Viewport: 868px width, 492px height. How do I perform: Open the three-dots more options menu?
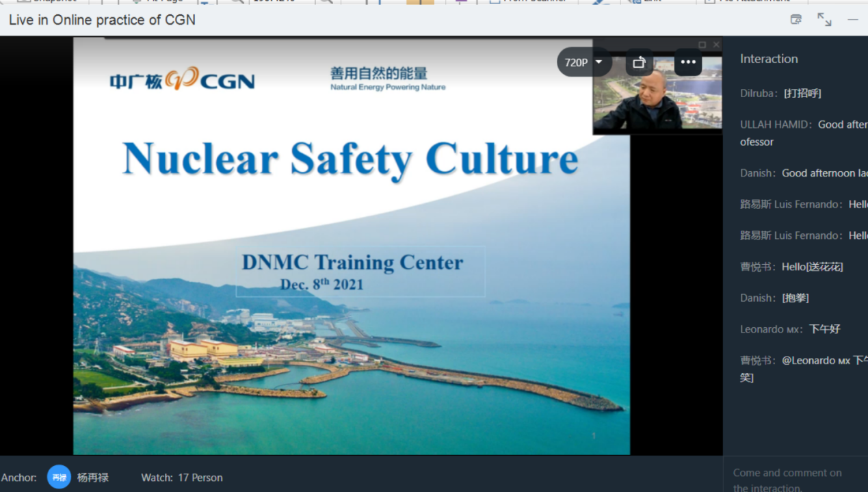(x=688, y=62)
